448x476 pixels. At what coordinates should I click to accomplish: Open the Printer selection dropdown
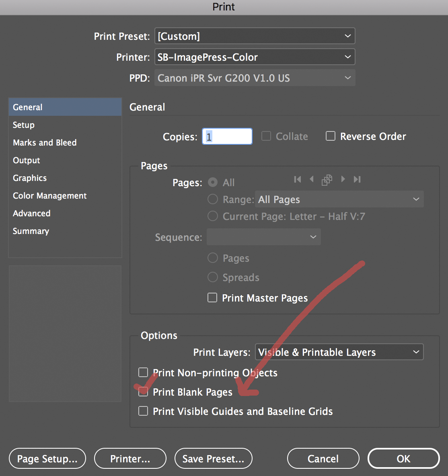255,57
